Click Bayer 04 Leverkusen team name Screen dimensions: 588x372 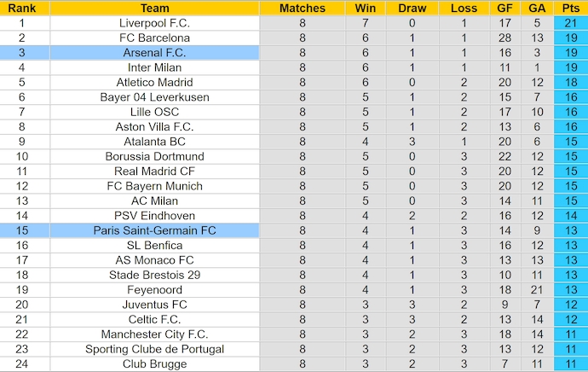[154, 97]
